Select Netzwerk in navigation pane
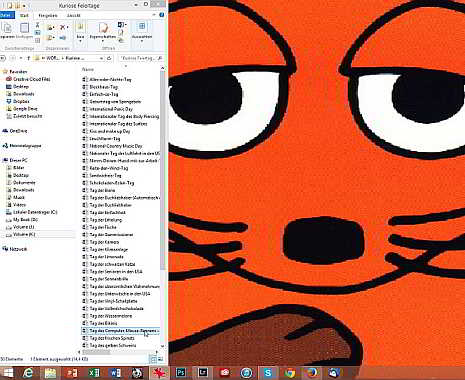This screenshot has width=465, height=380. tap(18, 249)
